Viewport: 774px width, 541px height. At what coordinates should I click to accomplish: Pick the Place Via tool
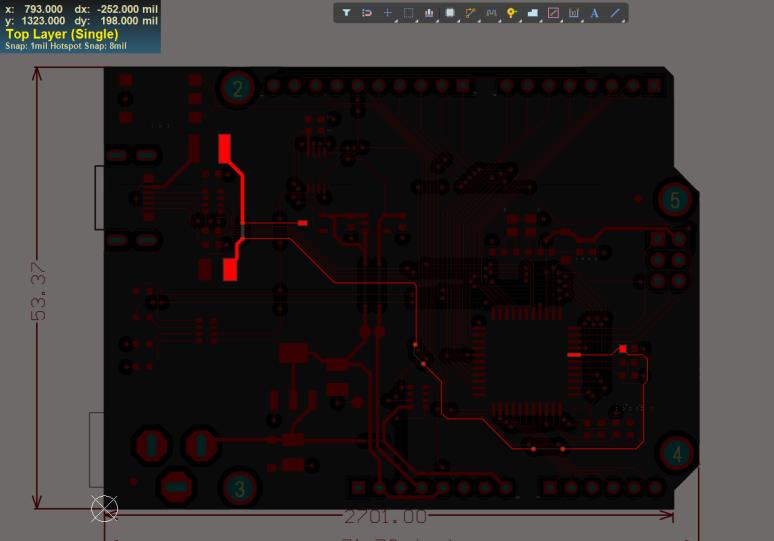[512, 13]
